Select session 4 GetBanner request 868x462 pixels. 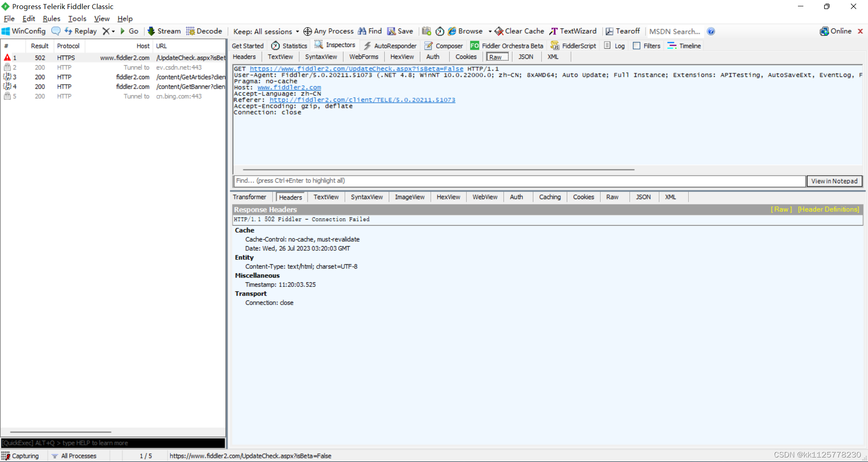click(x=113, y=86)
